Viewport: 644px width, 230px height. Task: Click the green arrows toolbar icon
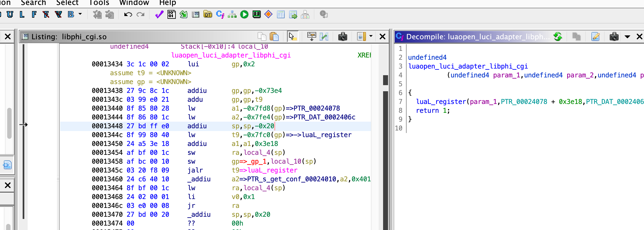point(184,14)
